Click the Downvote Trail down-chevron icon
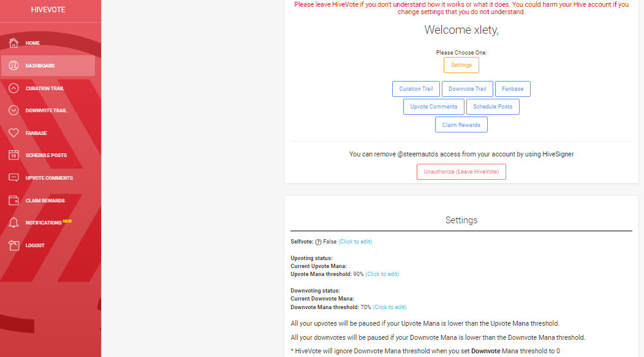Screen dimensions: 644x357 [13, 110]
